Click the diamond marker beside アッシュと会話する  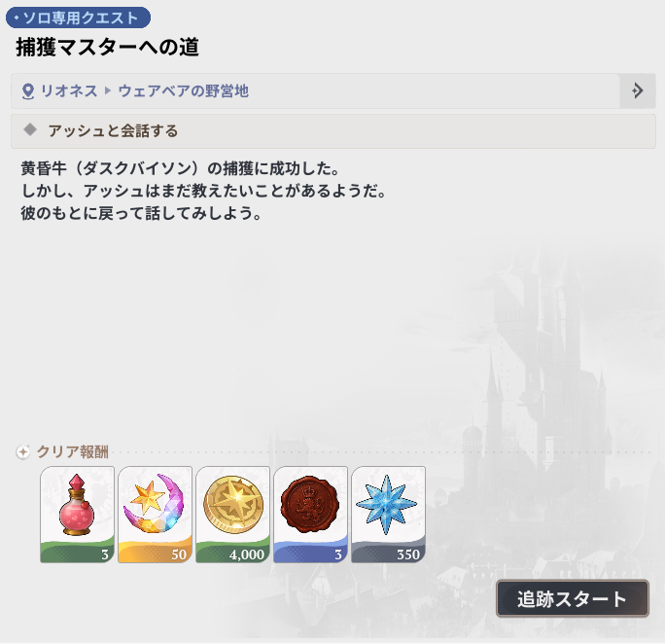coord(30,129)
